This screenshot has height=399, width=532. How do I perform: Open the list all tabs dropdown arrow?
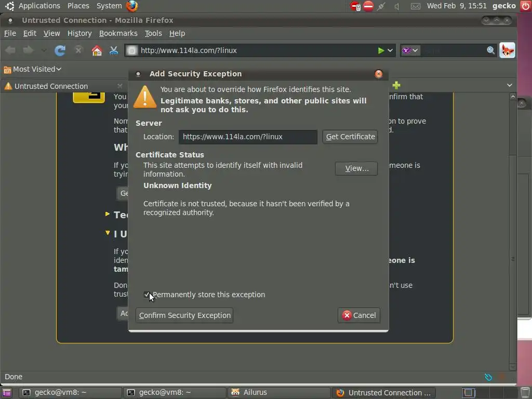509,85
